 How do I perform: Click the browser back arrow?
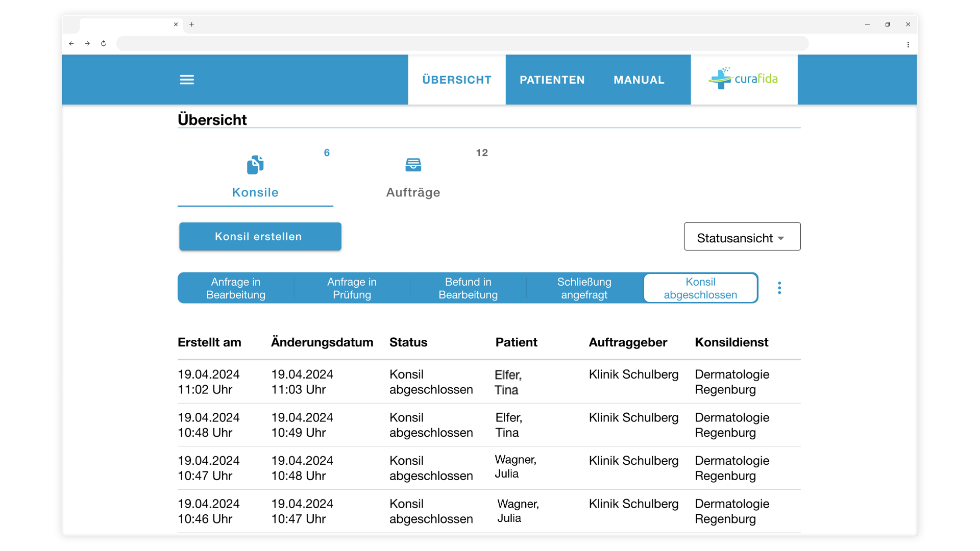click(71, 43)
